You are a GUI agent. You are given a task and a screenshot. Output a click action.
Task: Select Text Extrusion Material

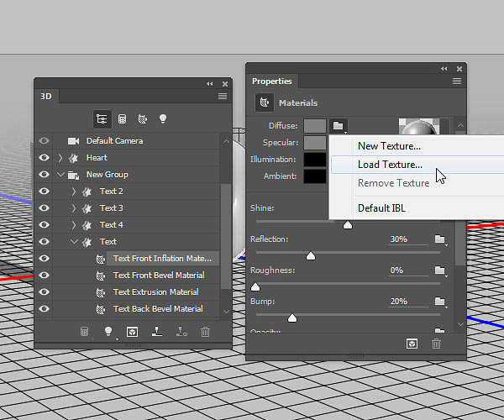tap(156, 291)
